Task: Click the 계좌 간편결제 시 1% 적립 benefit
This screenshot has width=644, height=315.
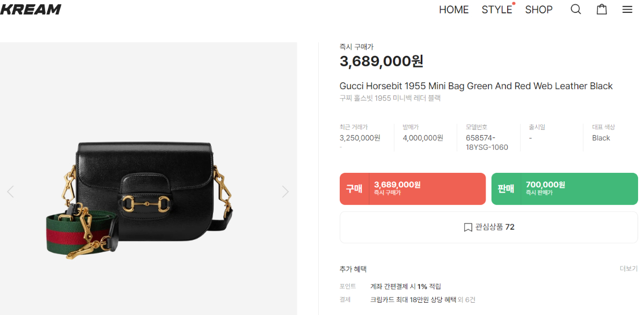Action: tap(406, 287)
